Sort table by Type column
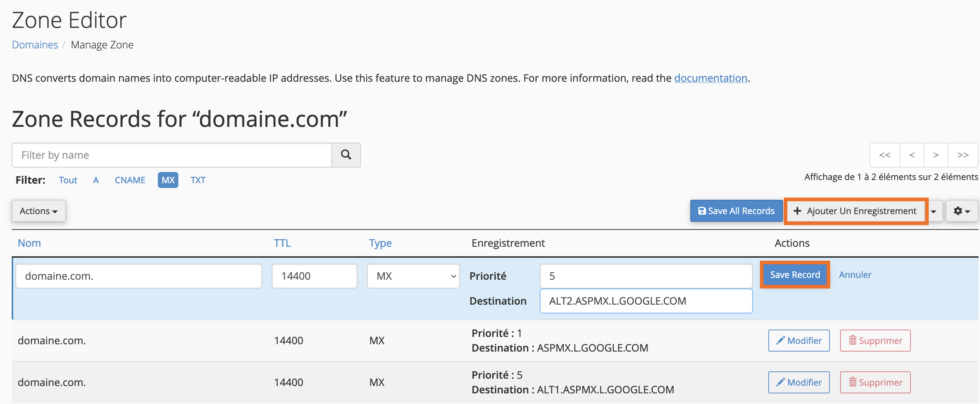 click(x=380, y=243)
